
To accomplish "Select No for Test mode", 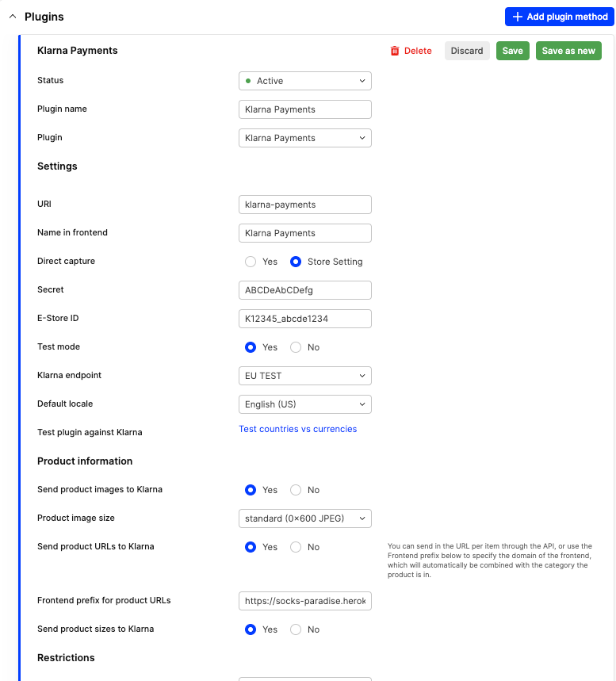I will (x=296, y=347).
